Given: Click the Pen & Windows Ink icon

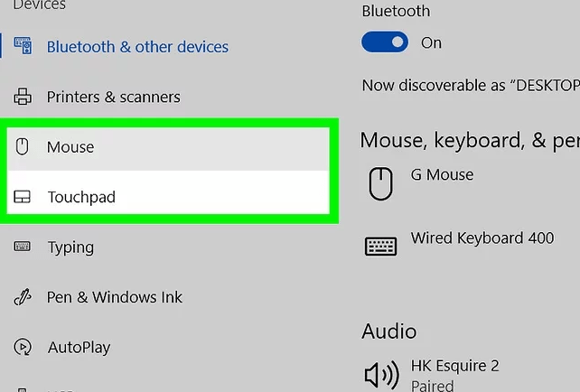Looking at the screenshot, I should tap(23, 297).
